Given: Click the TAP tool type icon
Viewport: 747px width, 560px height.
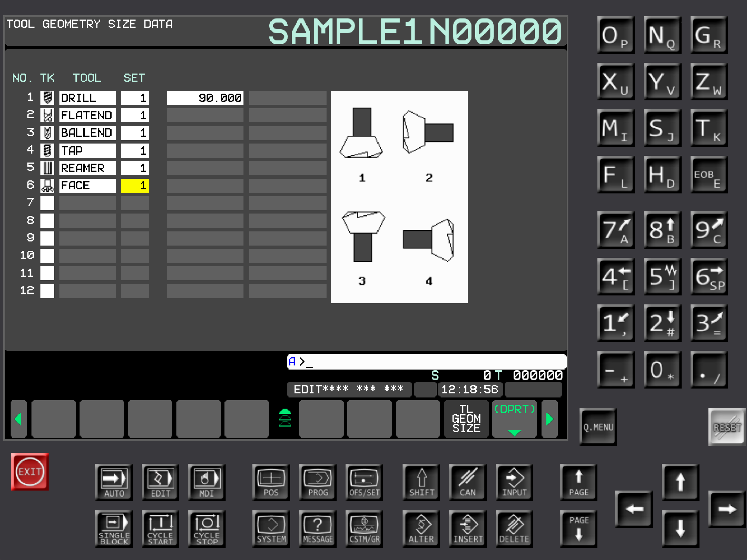Looking at the screenshot, I should coord(47,151).
